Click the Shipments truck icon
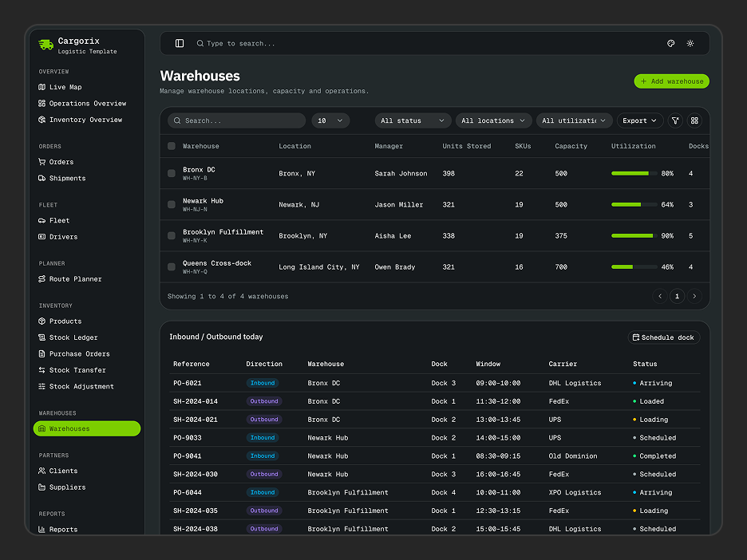747x560 pixels. pyautogui.click(x=42, y=178)
